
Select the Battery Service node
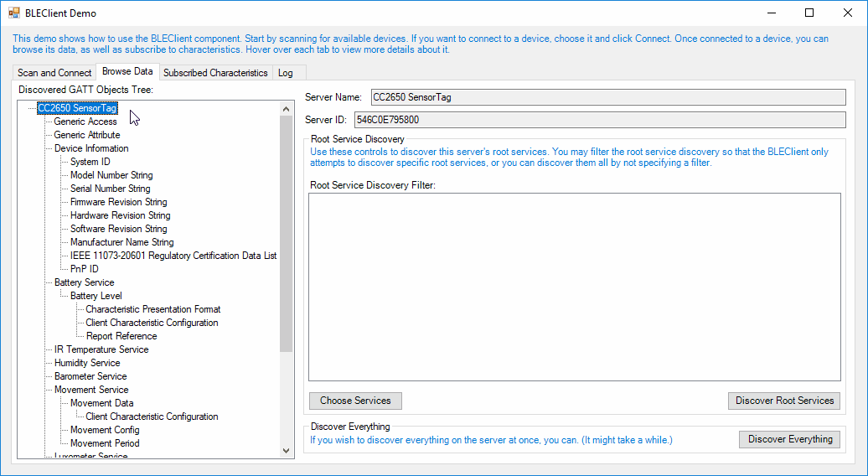coord(84,282)
